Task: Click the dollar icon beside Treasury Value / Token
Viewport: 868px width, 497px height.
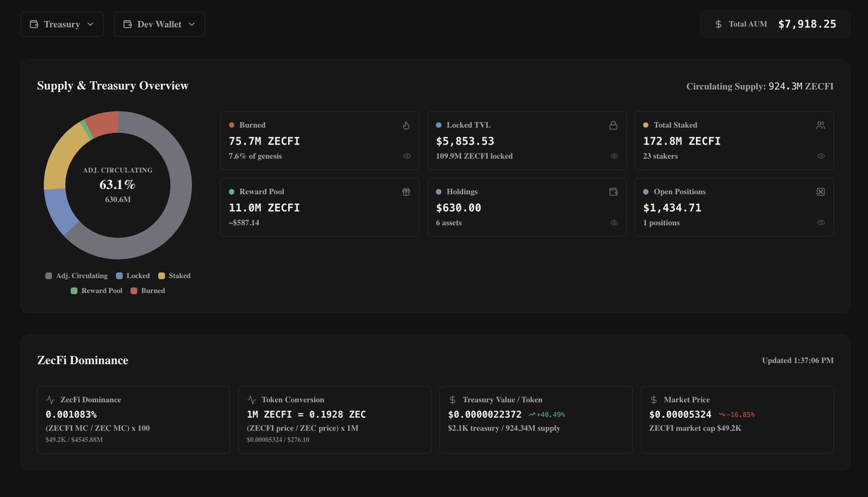Action: click(452, 399)
